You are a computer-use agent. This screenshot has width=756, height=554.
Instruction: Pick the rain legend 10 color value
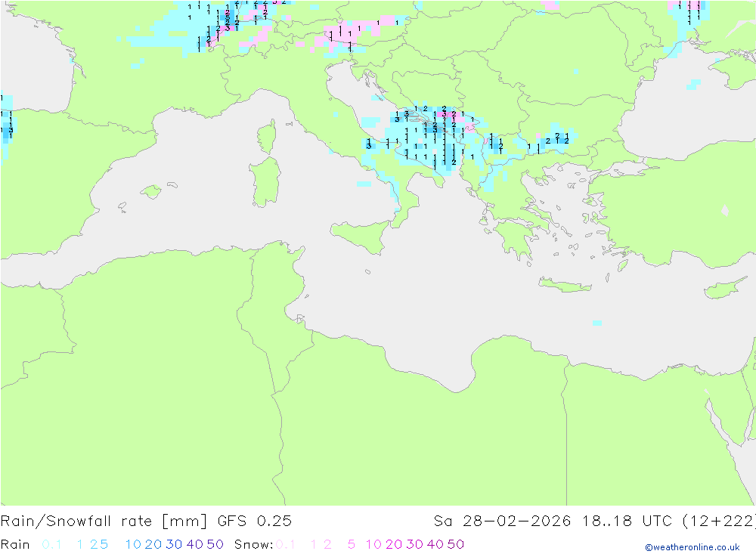(133, 544)
